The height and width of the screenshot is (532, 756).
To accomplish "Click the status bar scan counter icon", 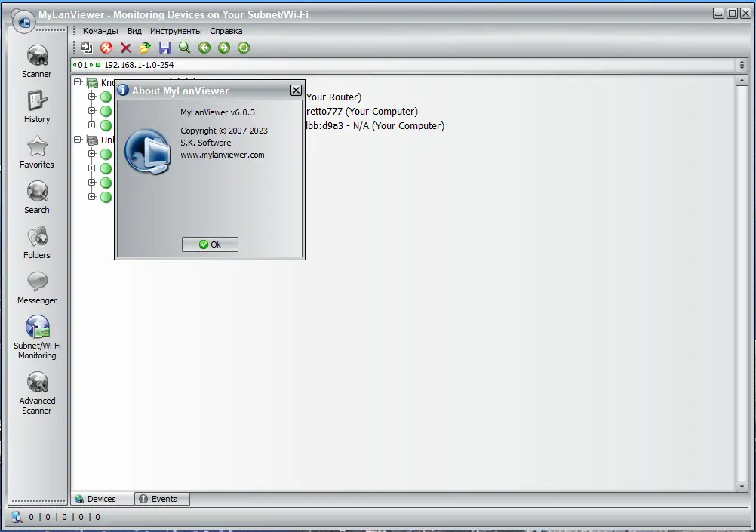I will point(17,517).
